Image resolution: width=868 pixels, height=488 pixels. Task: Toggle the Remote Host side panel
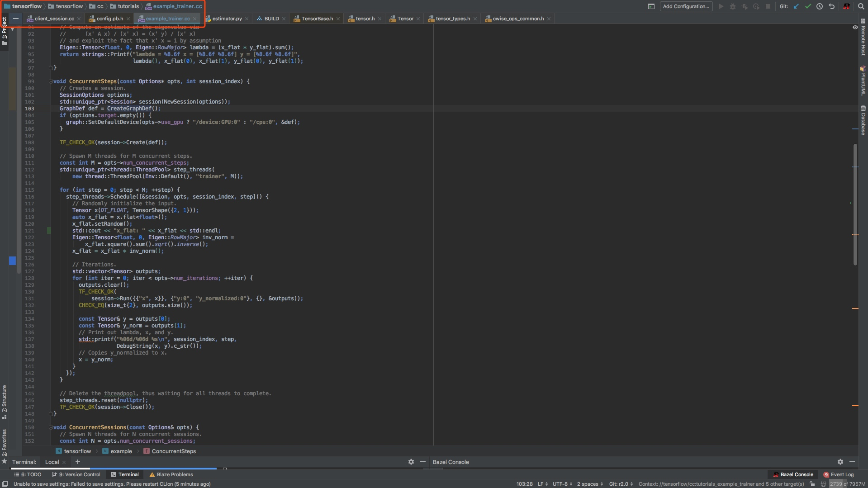coord(863,37)
